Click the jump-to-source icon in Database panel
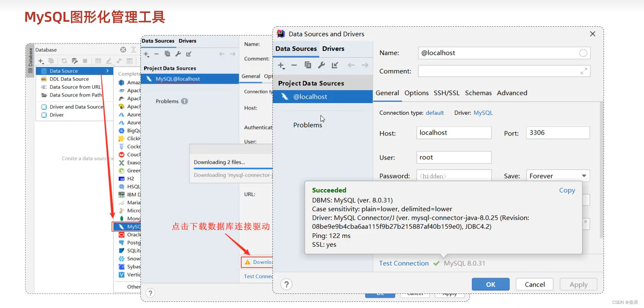The image size is (644, 308). (119, 61)
